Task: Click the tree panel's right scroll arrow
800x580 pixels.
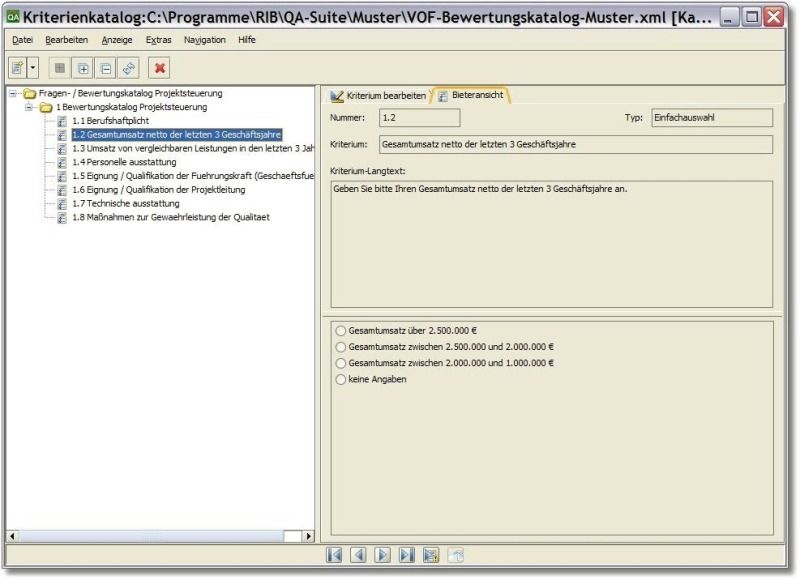Action: tap(308, 536)
